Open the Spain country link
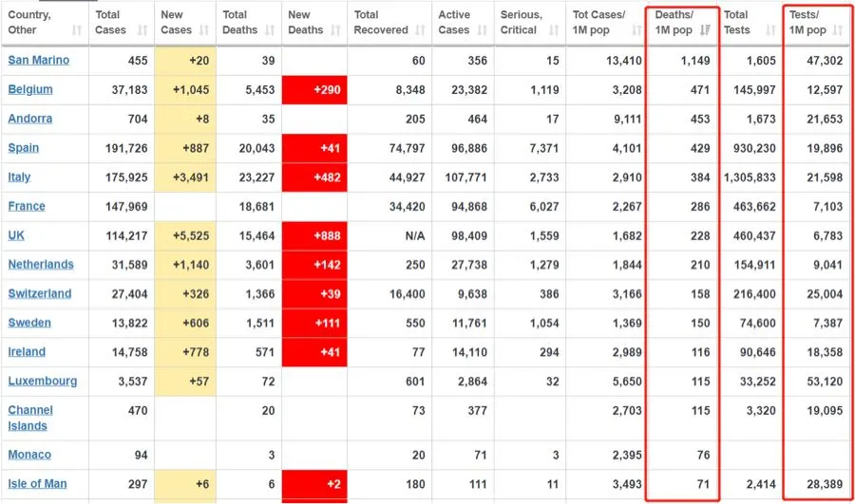This screenshot has height=504, width=855. (x=24, y=148)
